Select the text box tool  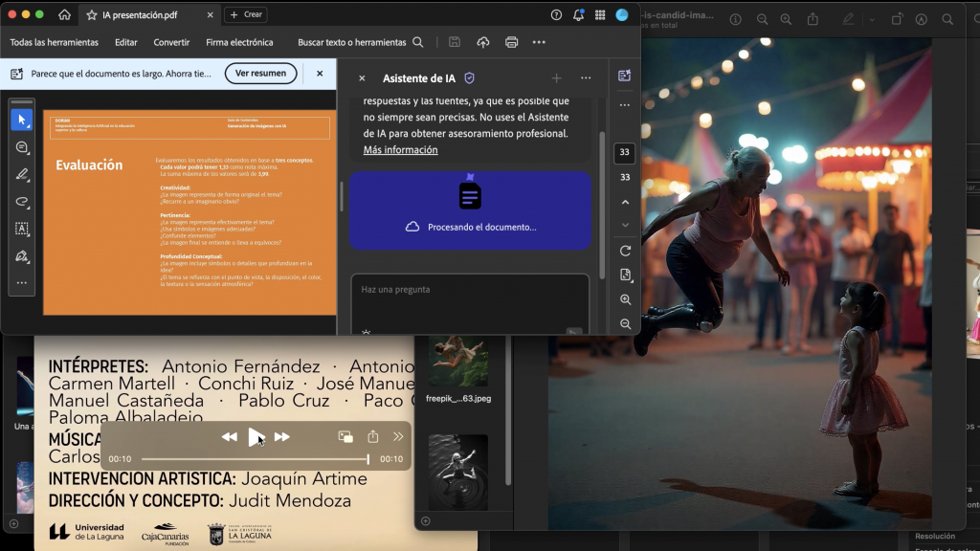click(x=21, y=229)
